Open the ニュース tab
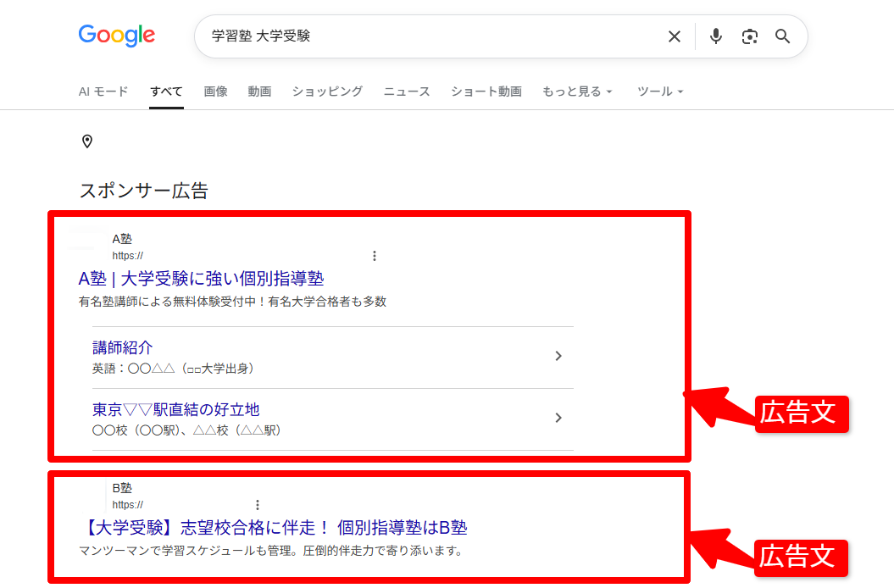This screenshot has width=894, height=588. (407, 92)
